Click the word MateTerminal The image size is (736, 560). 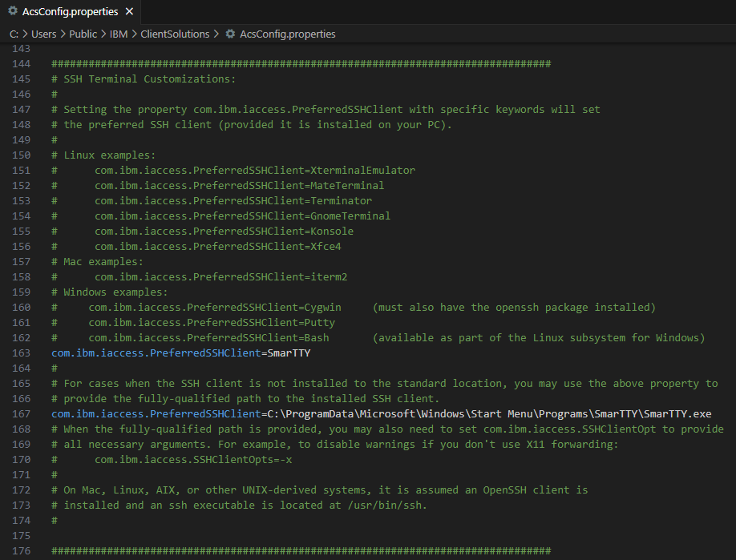click(x=347, y=186)
